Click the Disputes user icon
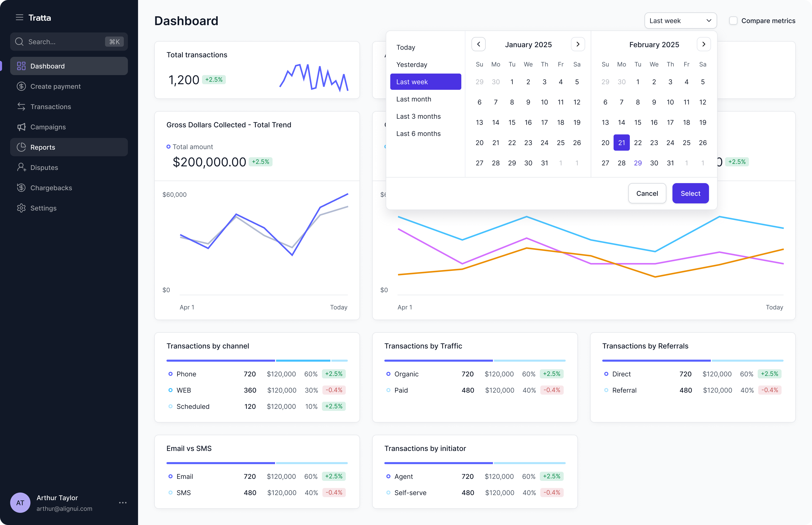The width and height of the screenshot is (812, 525). [21, 167]
